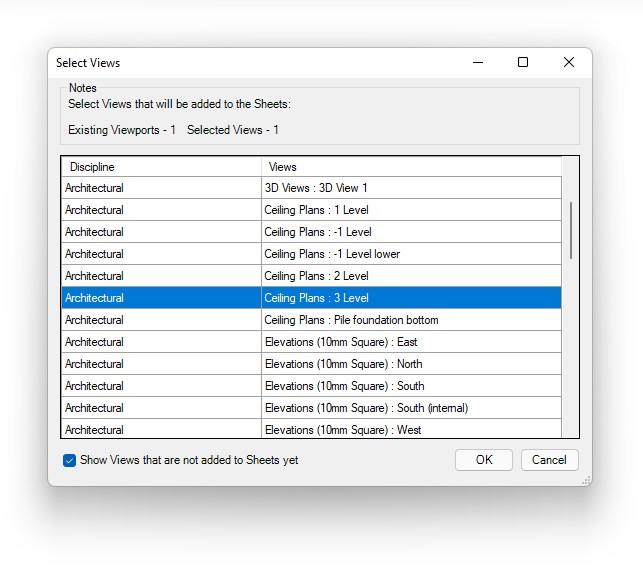643x567 pixels.
Task: Sort list by Views column header
Action: coord(410,167)
